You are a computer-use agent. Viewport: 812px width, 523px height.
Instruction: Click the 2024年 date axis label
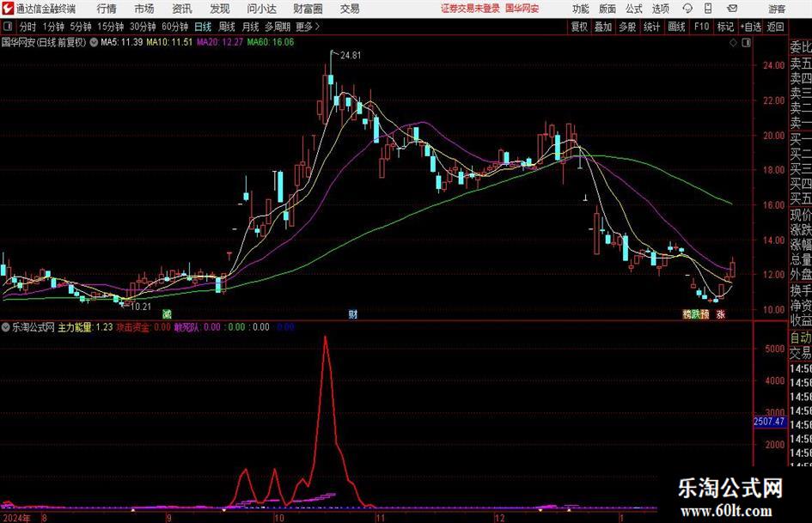click(16, 518)
